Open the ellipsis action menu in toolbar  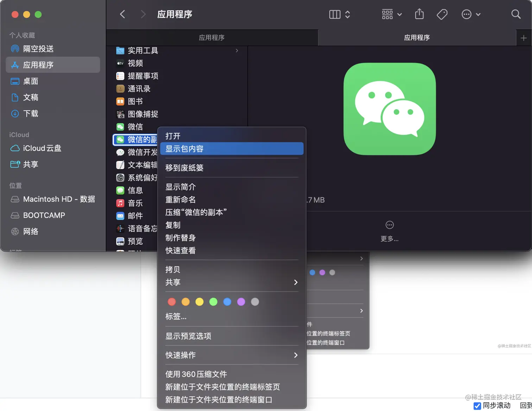[x=471, y=14]
